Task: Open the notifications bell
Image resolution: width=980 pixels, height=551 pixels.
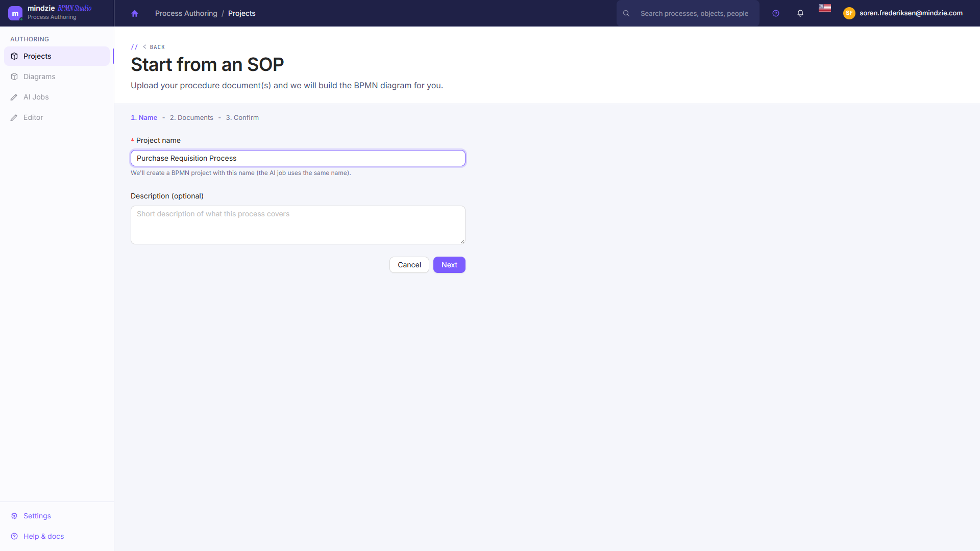Action: pos(800,13)
